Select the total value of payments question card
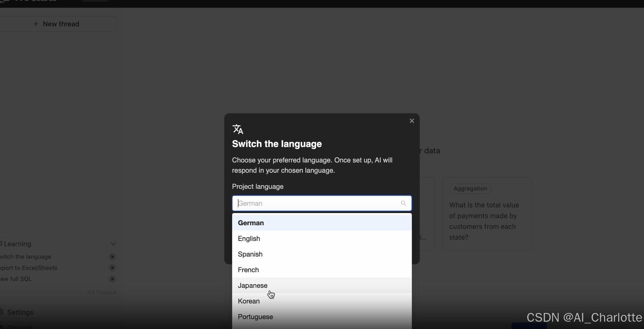This screenshot has height=329, width=644. [x=487, y=213]
